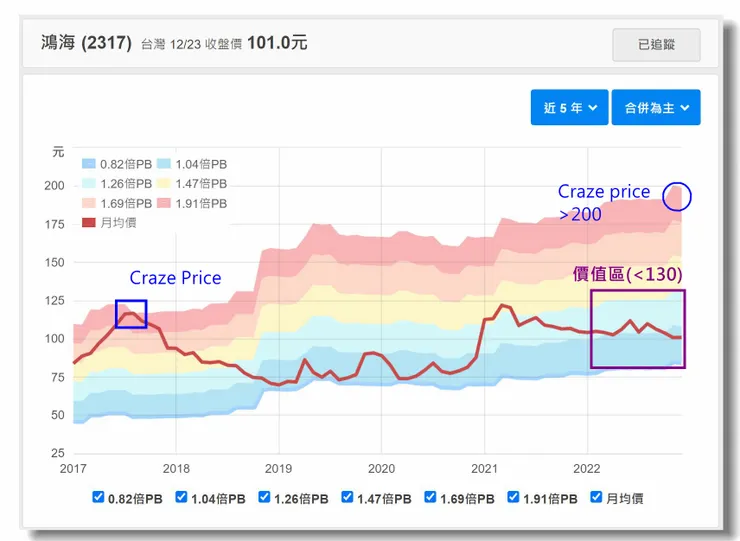Click the 已追蹤 tracking button
The width and height of the screenshot is (740, 541).
click(x=656, y=44)
